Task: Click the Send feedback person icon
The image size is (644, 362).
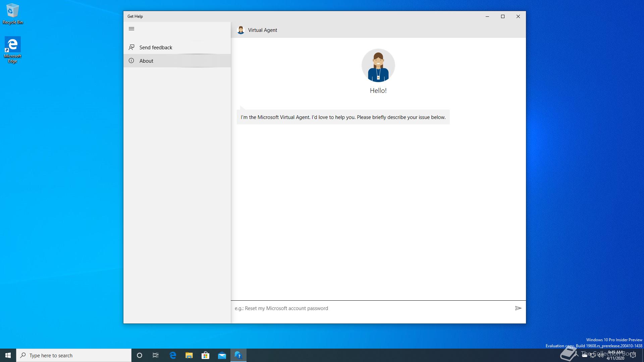Action: click(x=131, y=47)
